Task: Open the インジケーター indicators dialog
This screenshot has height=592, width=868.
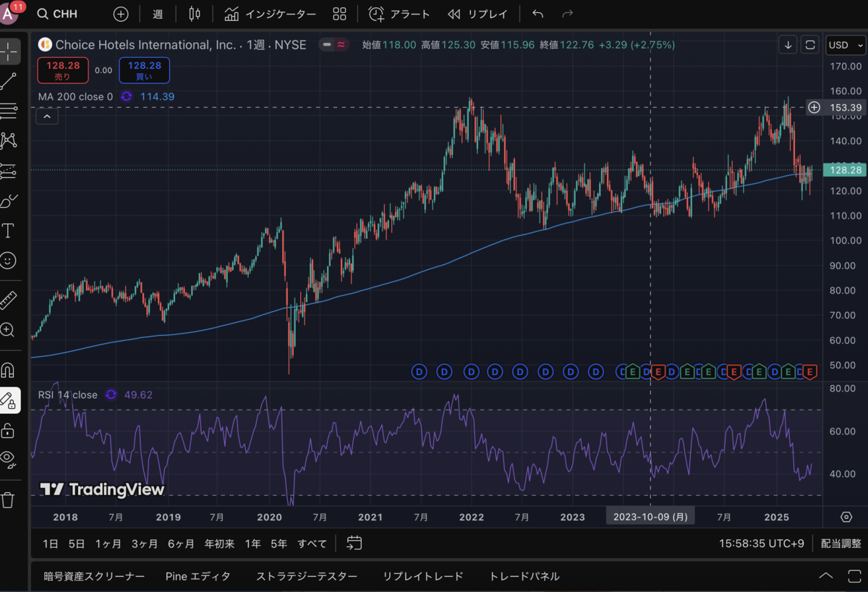Action: (x=270, y=14)
